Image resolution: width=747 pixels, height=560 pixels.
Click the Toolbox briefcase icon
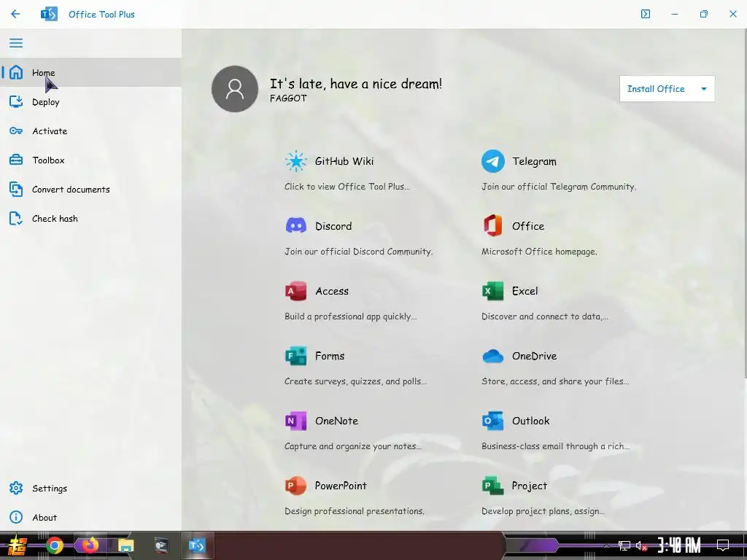click(x=16, y=160)
